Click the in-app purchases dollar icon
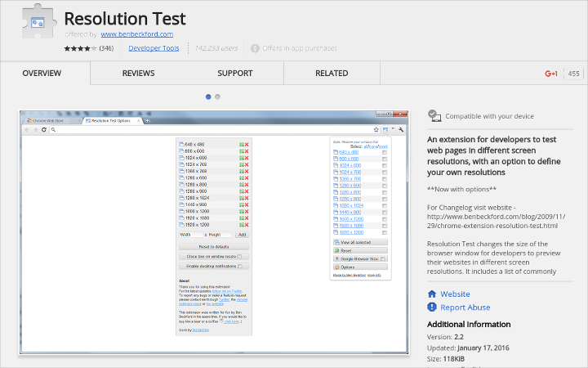This screenshot has height=368, width=588. 255,48
